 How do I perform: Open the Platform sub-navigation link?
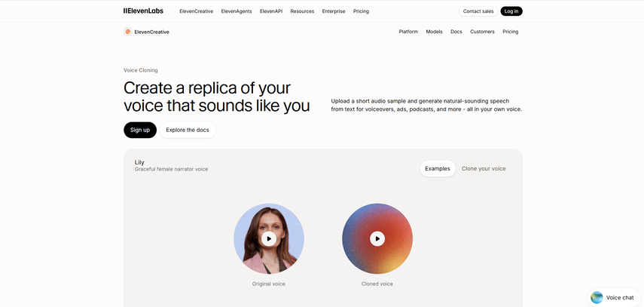point(408,32)
